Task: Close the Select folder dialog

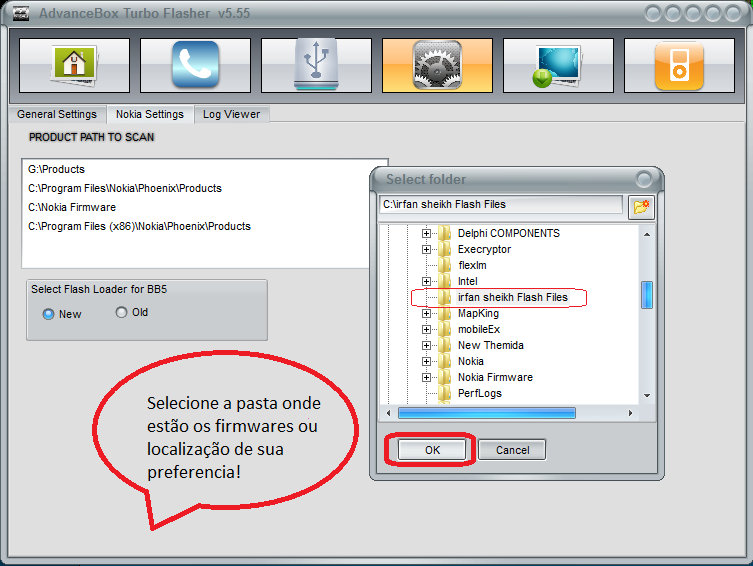Action: pyautogui.click(x=644, y=180)
